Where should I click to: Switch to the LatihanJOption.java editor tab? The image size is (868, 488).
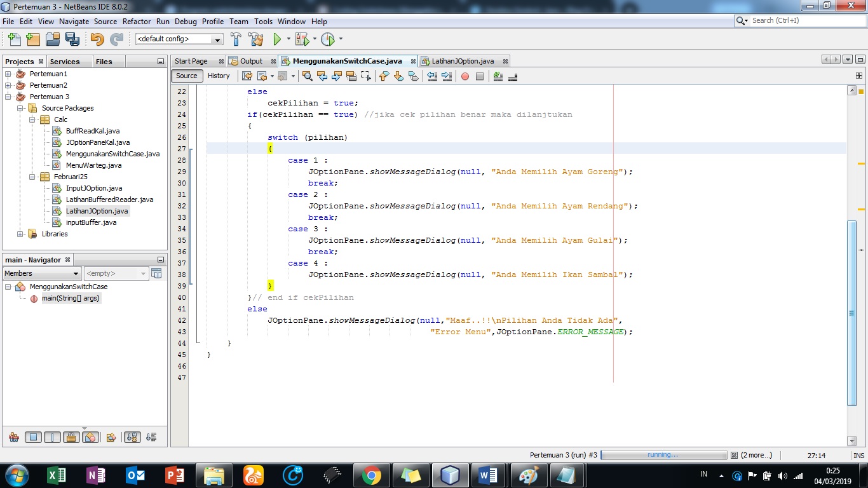pos(462,61)
